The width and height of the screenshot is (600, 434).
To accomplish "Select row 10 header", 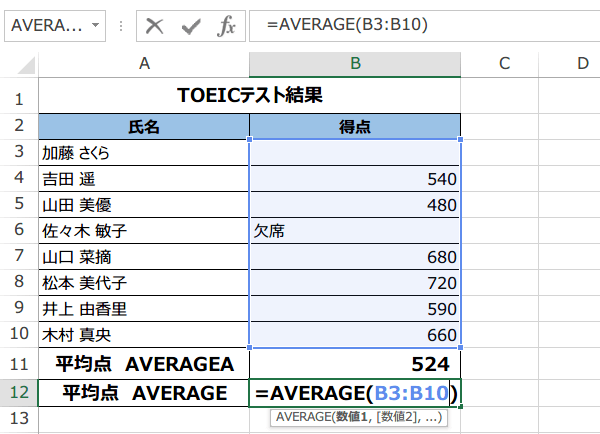I will coord(19,334).
